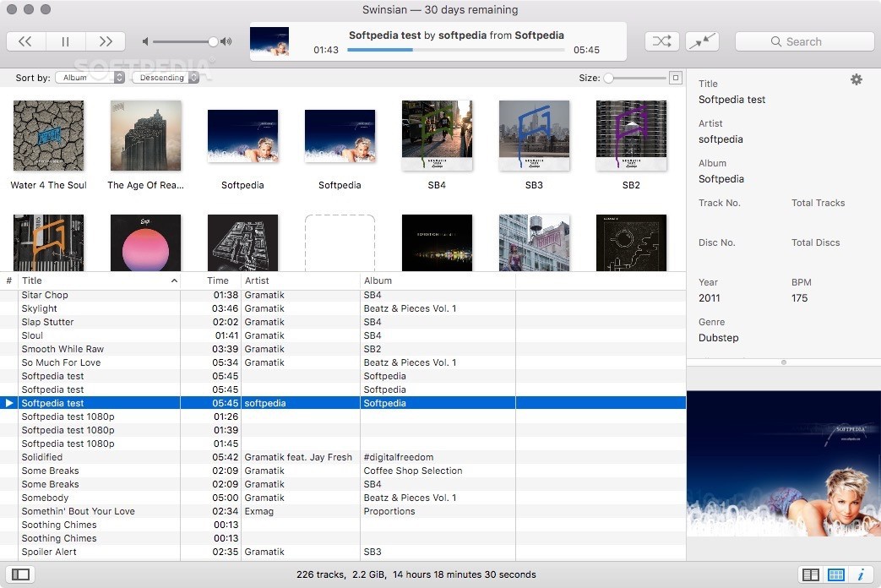Select the Water 4 The Soul album
Screen dimensions: 881x588
click(48, 136)
